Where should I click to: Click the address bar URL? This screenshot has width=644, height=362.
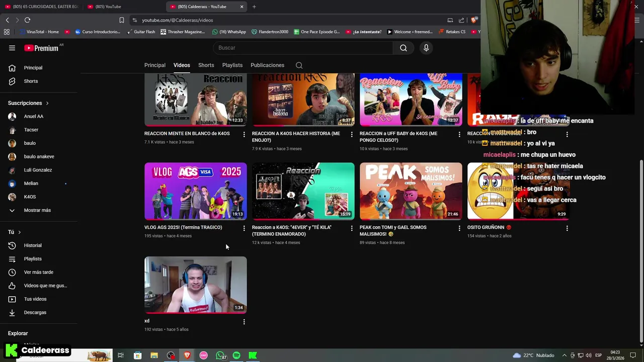(x=177, y=20)
